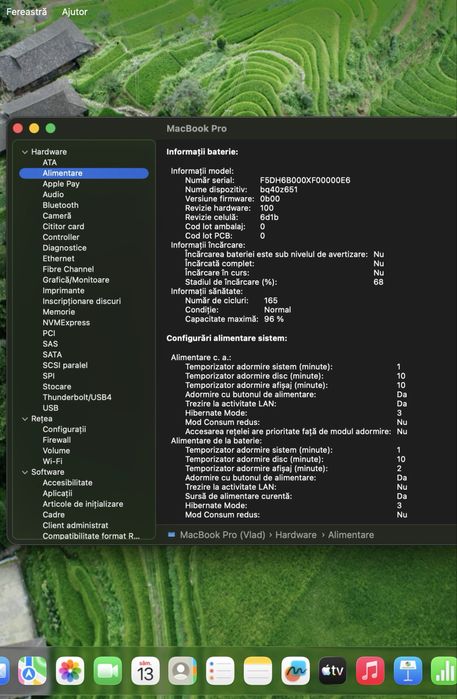Open Keynote in the Dock
457x699 pixels.
[x=408, y=670]
